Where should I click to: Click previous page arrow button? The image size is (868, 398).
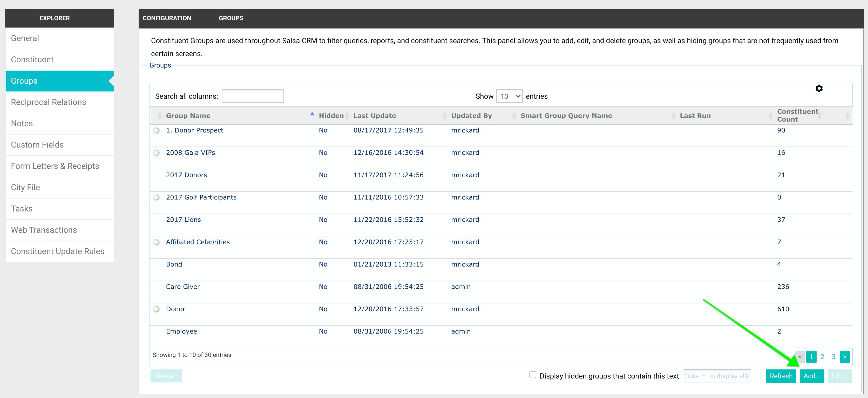point(800,357)
